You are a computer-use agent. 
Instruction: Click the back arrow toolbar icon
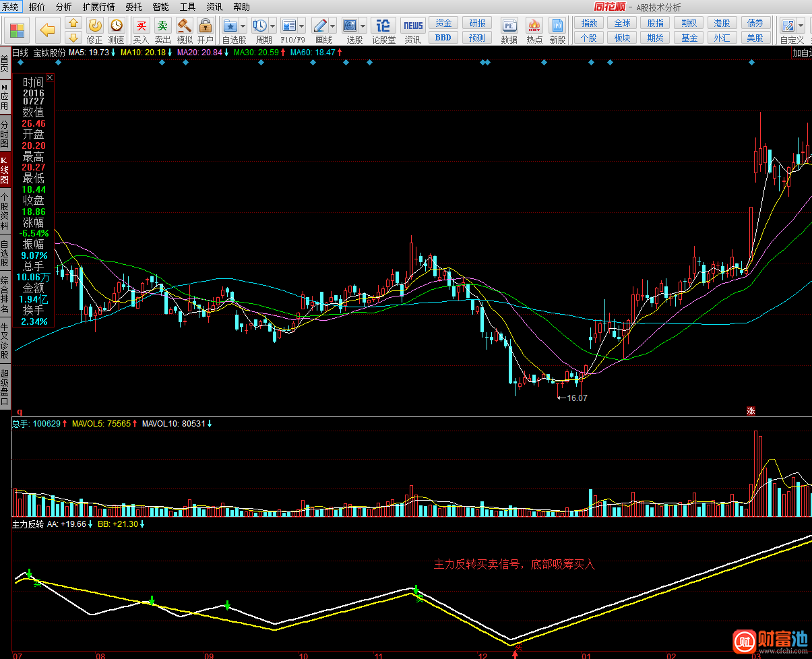[46, 30]
